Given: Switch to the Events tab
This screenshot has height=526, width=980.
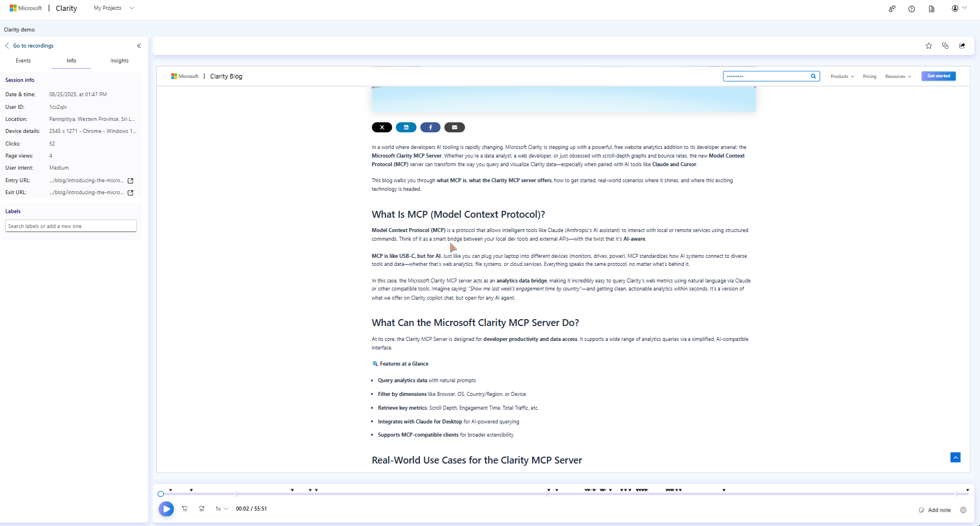Looking at the screenshot, I should (23, 61).
